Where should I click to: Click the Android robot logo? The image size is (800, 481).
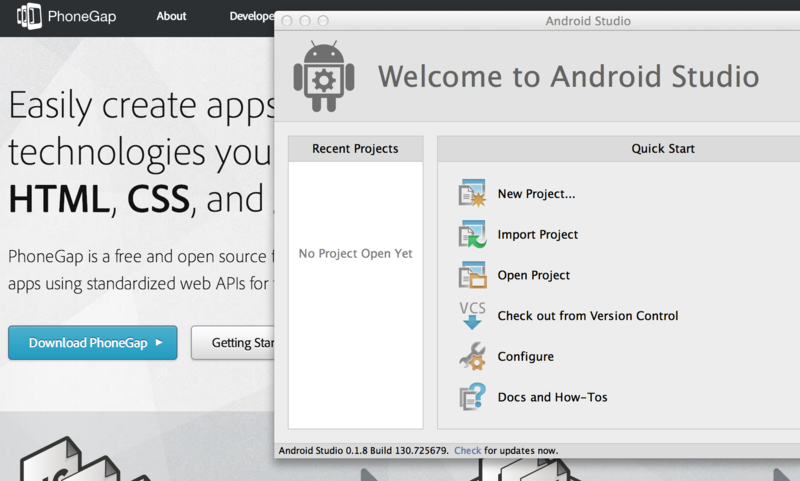[x=324, y=77]
